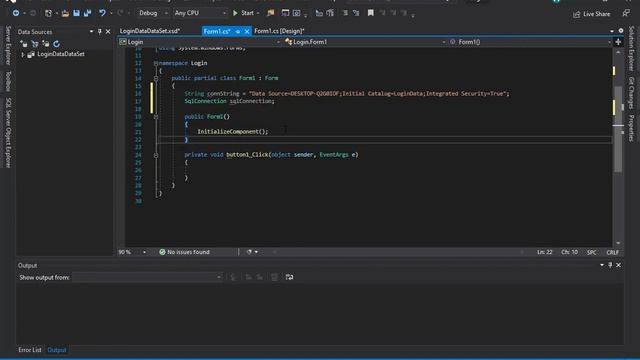Comment out selected lines via toolbar icon

(345, 13)
